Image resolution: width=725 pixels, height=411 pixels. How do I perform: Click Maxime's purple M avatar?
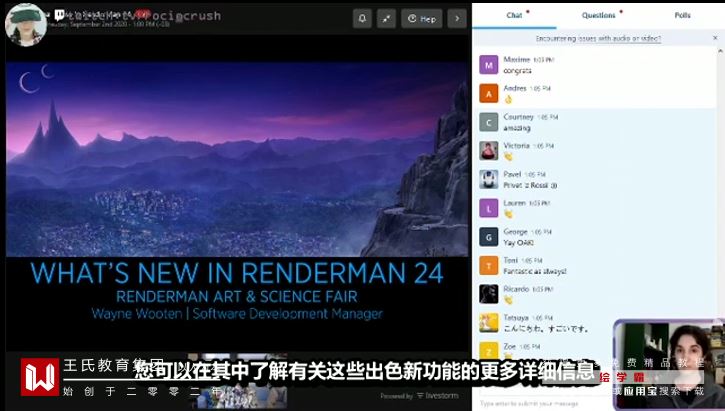[x=489, y=65]
